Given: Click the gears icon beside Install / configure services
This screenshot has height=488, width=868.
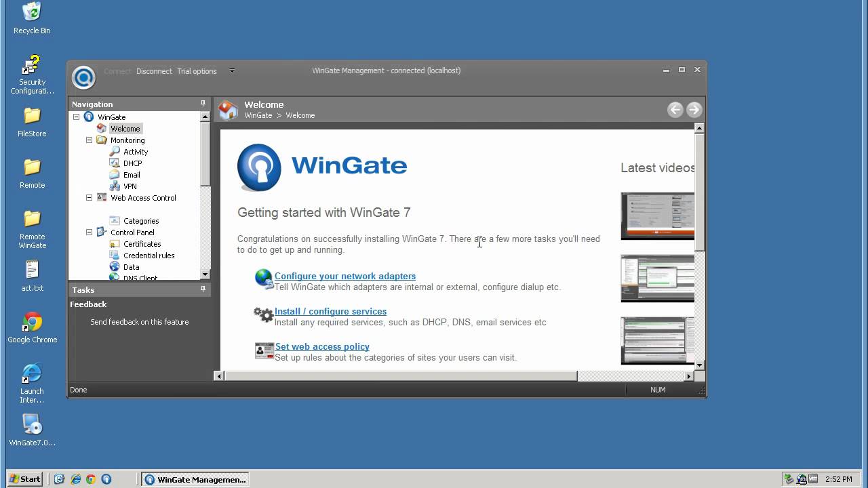Looking at the screenshot, I should point(263,314).
